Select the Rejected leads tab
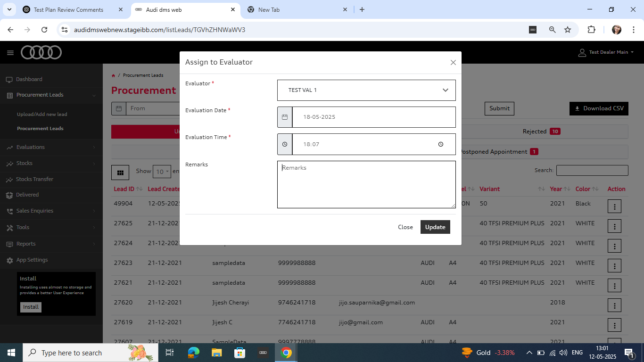 tap(541, 132)
